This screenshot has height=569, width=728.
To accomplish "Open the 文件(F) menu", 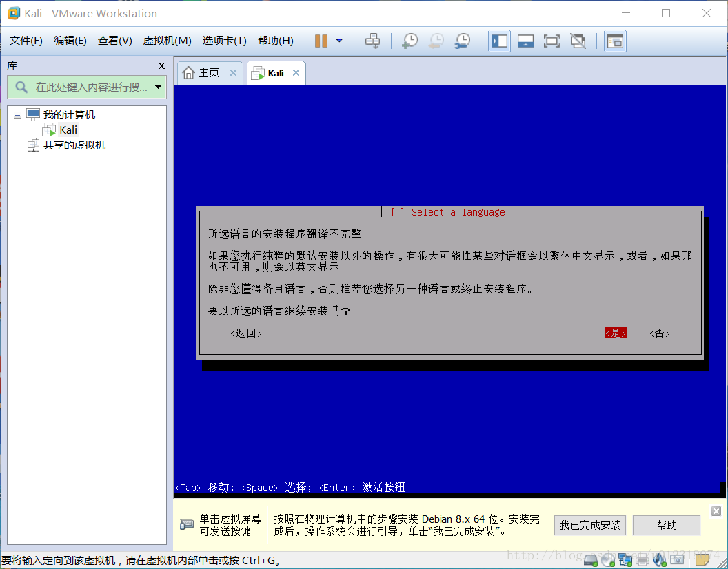I will click(26, 41).
